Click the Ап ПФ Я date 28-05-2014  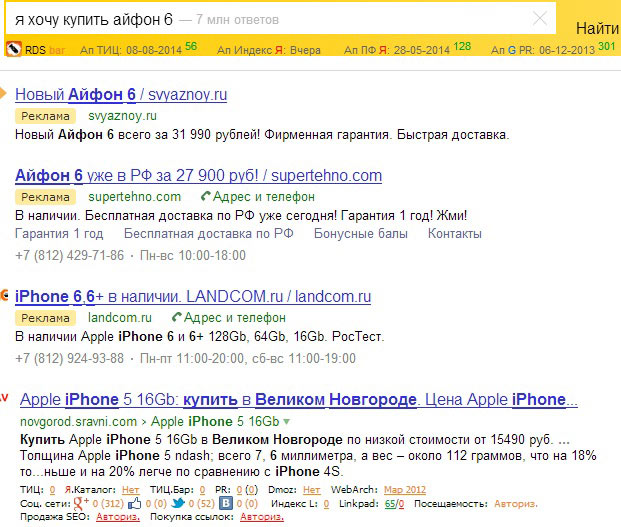point(421,50)
